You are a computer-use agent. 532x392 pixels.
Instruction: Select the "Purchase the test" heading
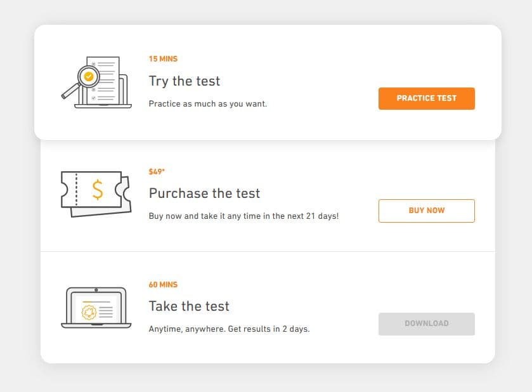click(204, 193)
